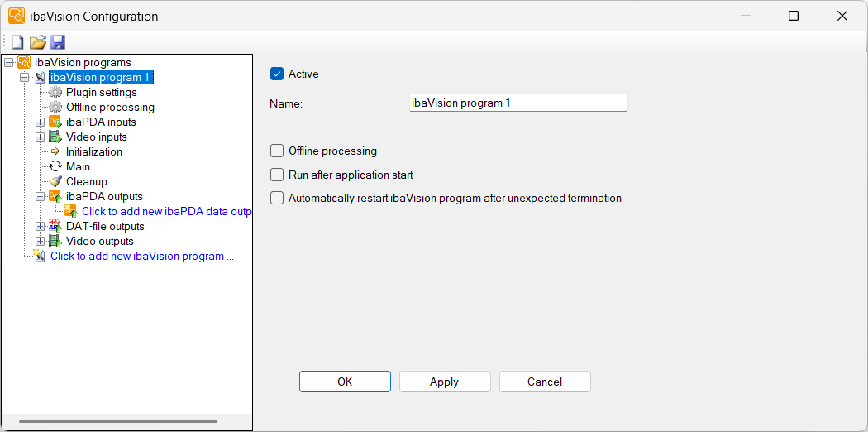Image resolution: width=868 pixels, height=432 pixels.
Task: Enable the Offline processing checkbox
Action: (276, 151)
